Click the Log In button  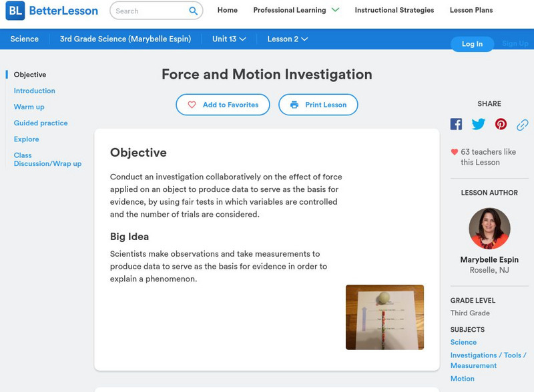(472, 44)
